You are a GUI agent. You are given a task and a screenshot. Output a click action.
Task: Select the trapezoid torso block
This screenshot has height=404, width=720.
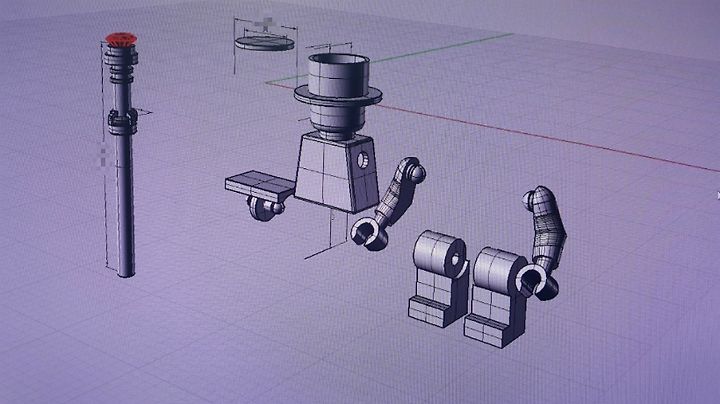pyautogui.click(x=337, y=173)
